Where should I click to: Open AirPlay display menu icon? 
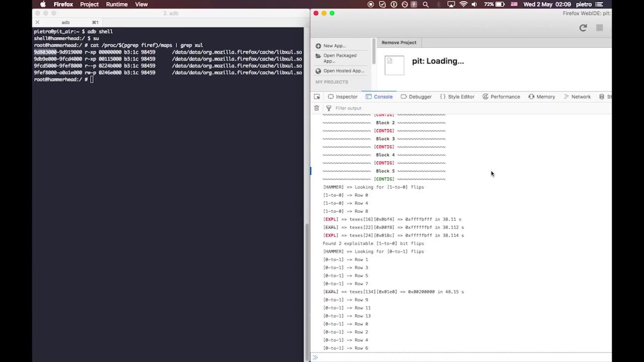click(451, 4)
